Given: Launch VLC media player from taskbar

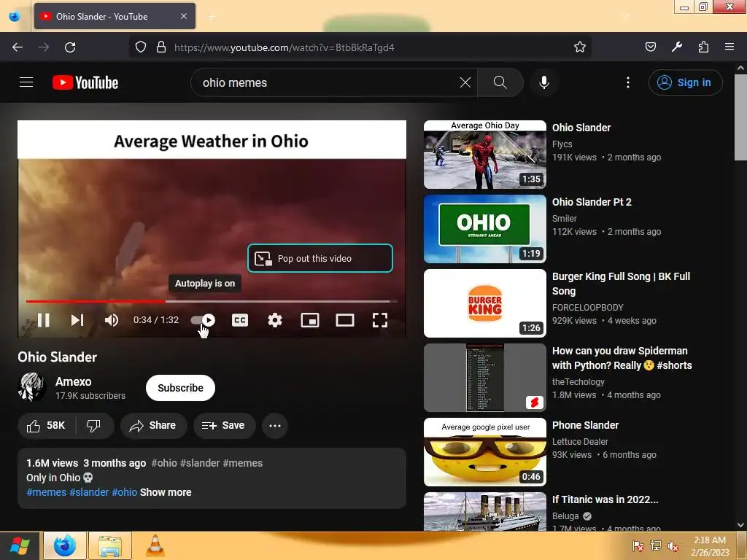Looking at the screenshot, I should tap(155, 545).
